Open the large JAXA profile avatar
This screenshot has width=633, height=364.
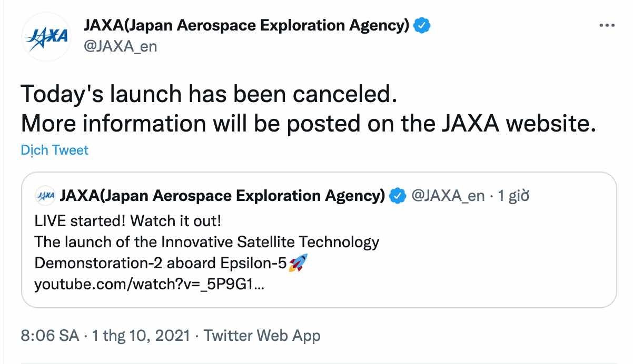[46, 37]
